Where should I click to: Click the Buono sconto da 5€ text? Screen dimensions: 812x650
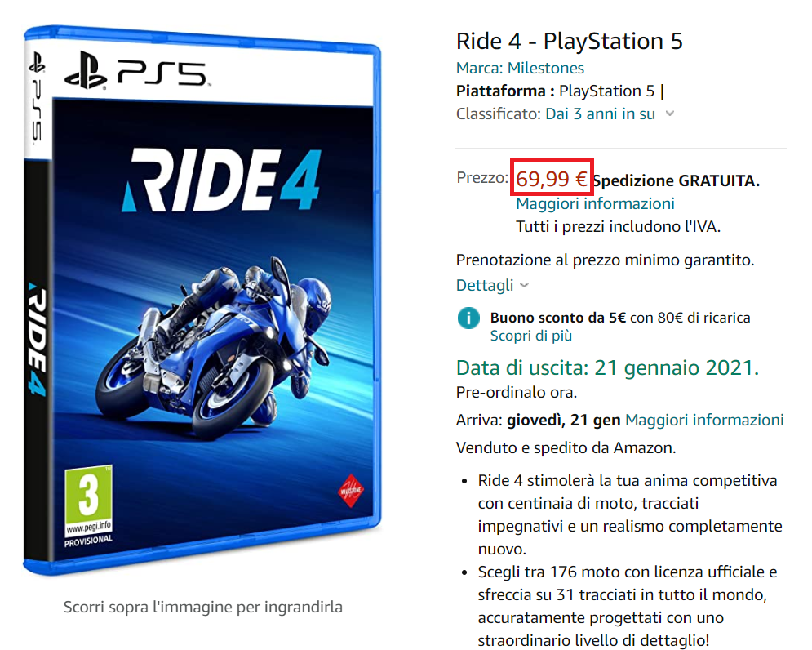tap(558, 317)
